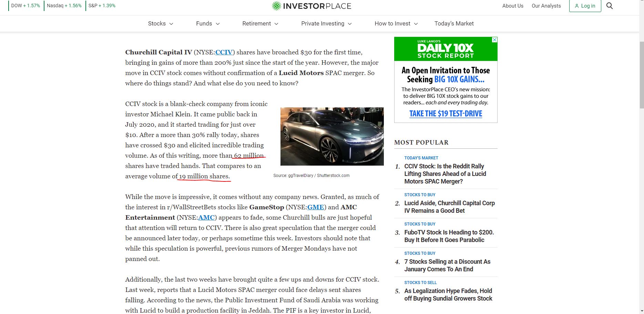Screen dimensions: 644x314
Task: Click Stocks to Buy label above 7 Stocks
Action: [420, 253]
